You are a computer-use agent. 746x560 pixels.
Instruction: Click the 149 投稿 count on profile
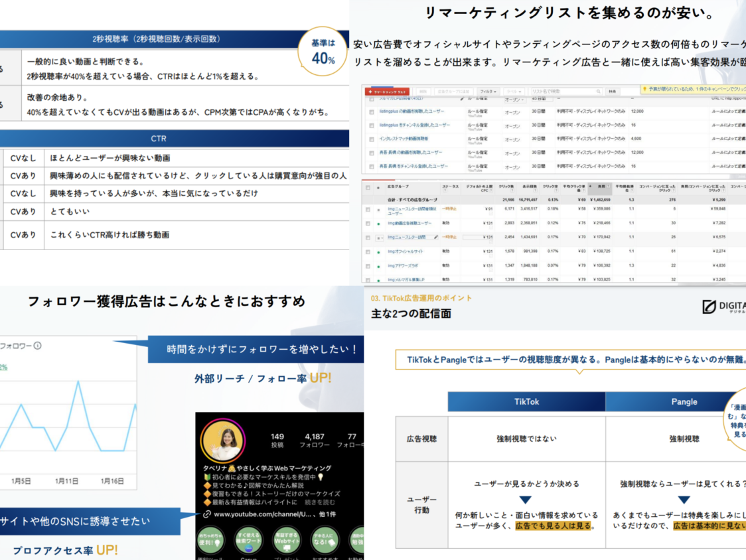click(x=277, y=441)
